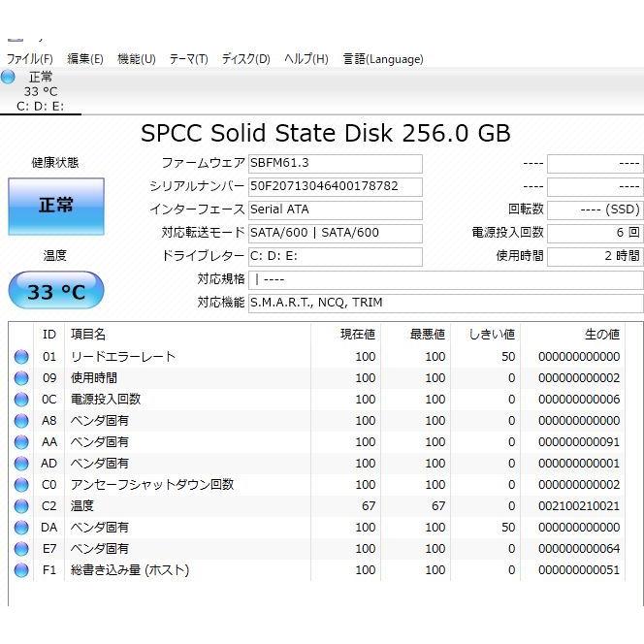Click the status icon for row AD

[x=21, y=464]
